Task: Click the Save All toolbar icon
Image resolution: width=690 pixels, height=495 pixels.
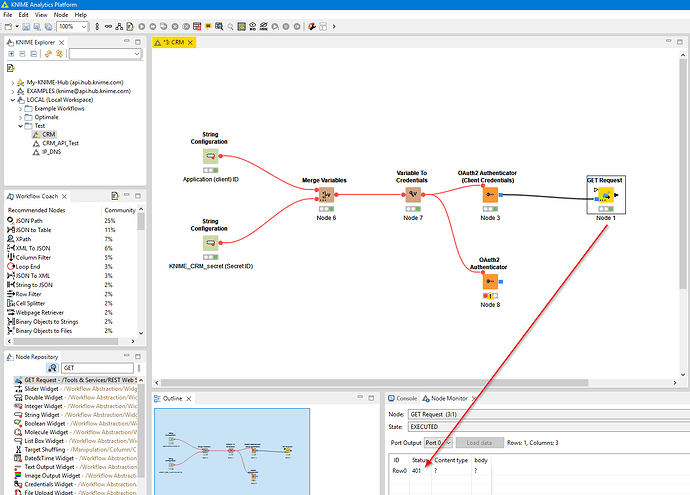Action: click(x=48, y=26)
